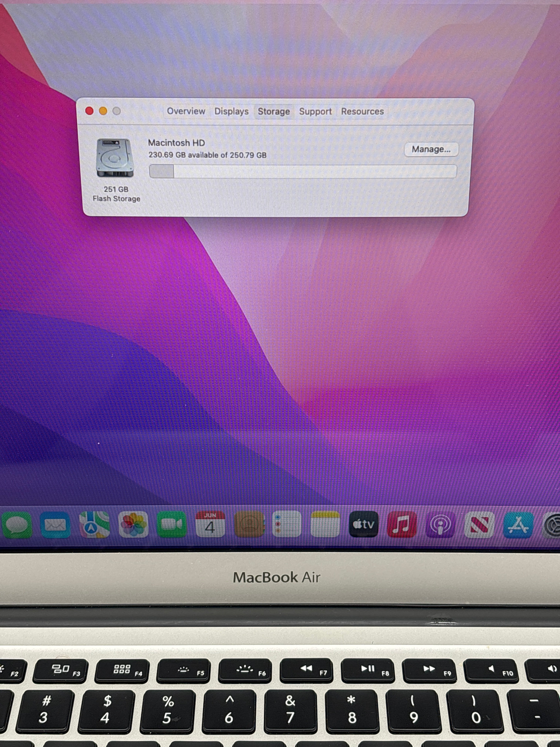
Task: Minimize the About This Mac window
Action: pos(103,111)
